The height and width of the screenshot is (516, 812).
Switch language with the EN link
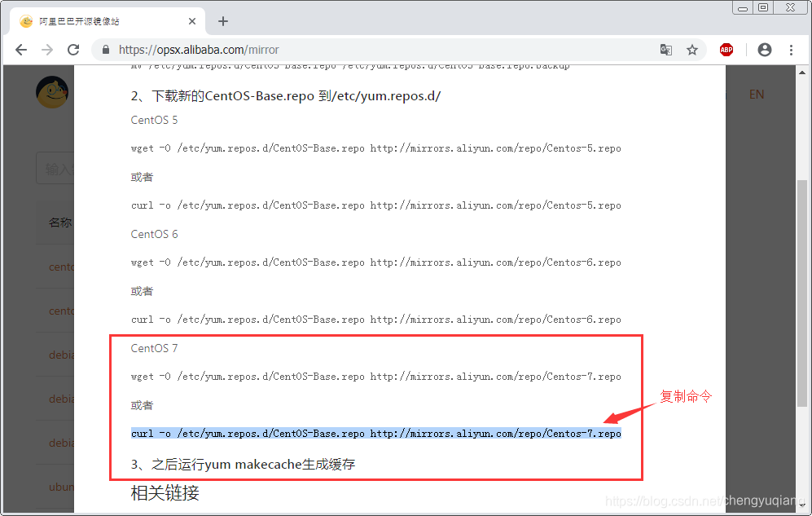coord(756,95)
